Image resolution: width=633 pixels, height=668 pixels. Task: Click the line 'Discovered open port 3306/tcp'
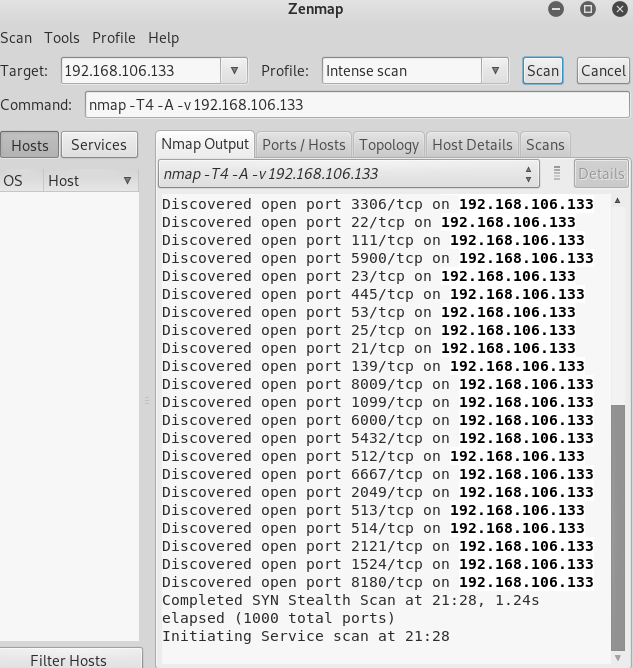377,204
